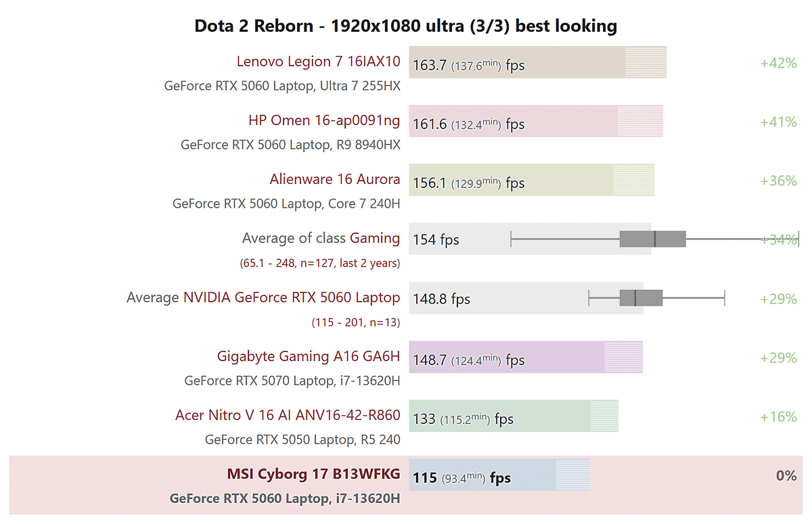Click the text GeForce RTX 5060 Laptop, Core 7 240H
The width and height of the screenshot is (812, 524).
[286, 204]
